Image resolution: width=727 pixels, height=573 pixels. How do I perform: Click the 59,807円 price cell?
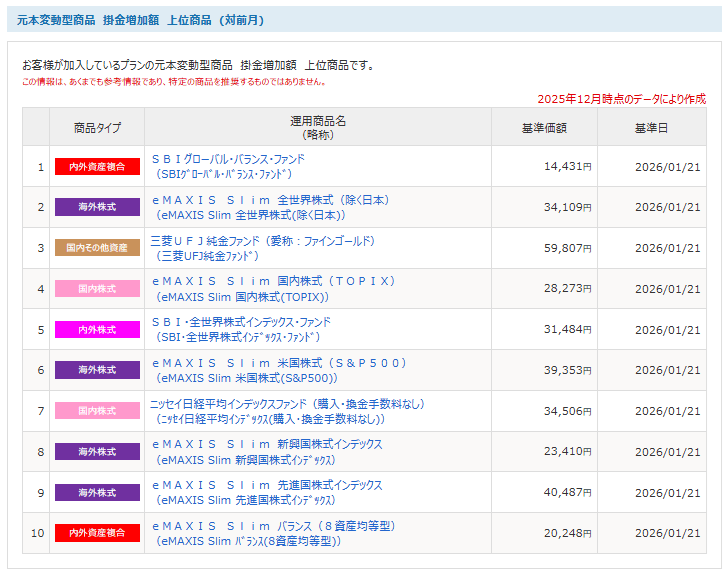pos(567,248)
